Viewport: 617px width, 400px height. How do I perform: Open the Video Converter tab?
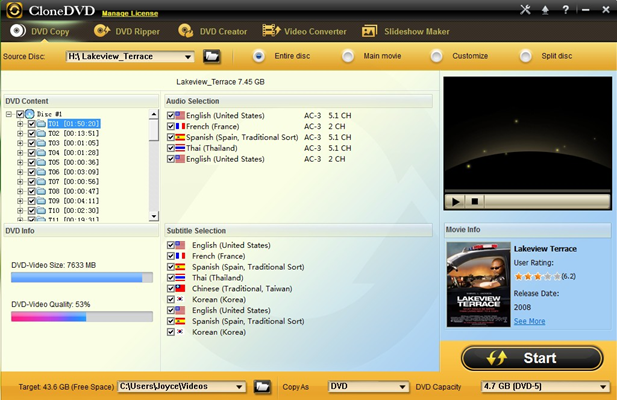point(305,31)
